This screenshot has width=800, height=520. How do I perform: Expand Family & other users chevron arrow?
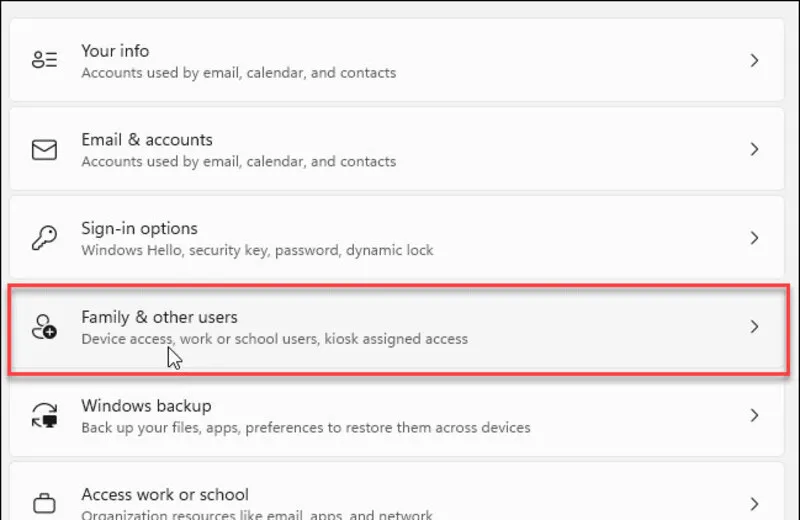(755, 327)
